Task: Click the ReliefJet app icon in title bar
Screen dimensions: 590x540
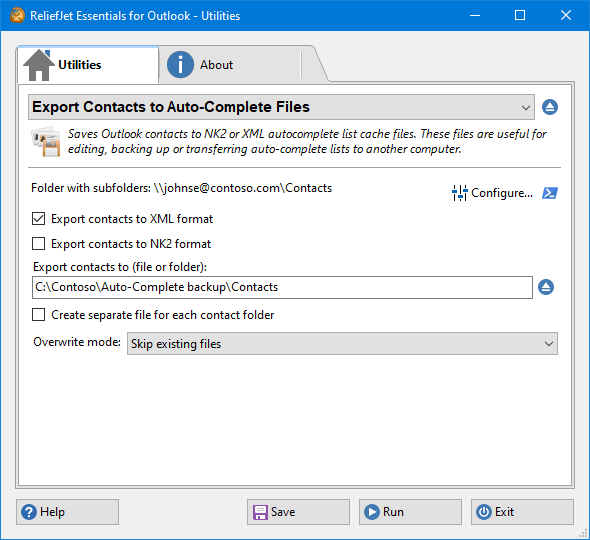Action: click(x=17, y=15)
